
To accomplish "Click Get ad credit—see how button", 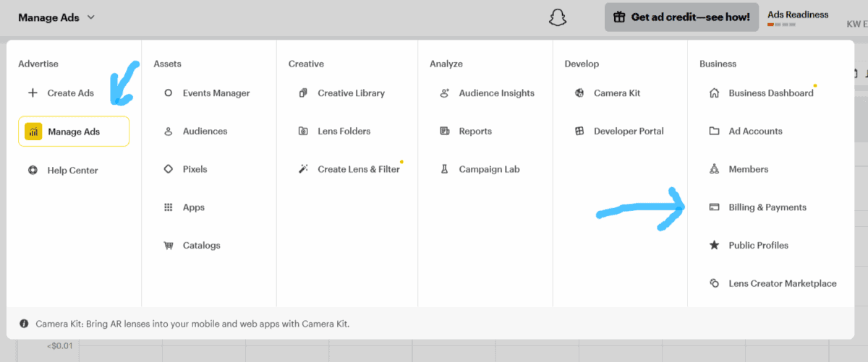I will click(681, 17).
